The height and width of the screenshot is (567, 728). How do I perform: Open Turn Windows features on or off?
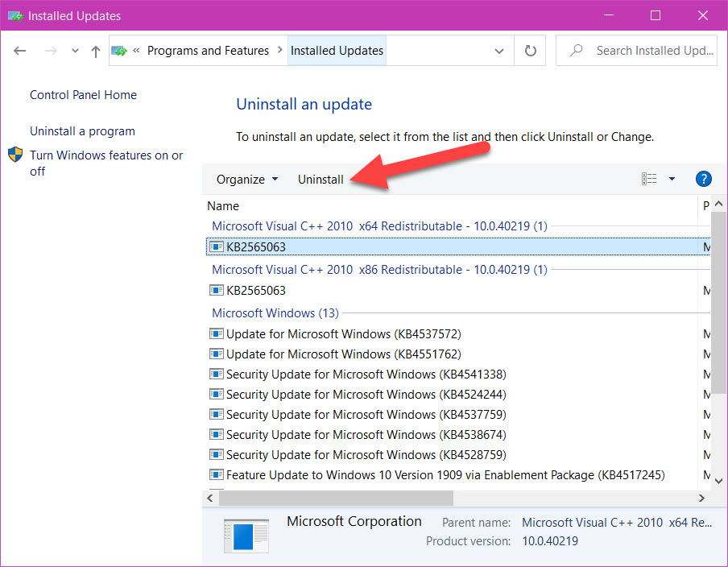[x=106, y=163]
